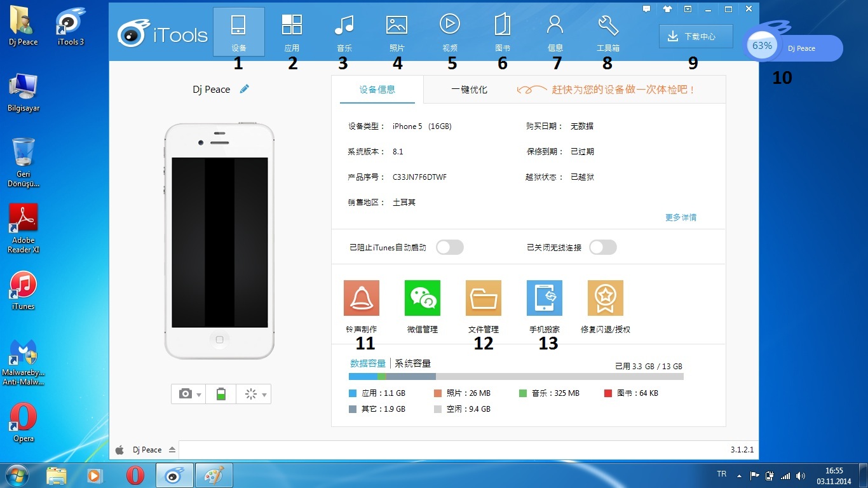Open the 铃声制作 ringtone maker

tap(362, 307)
